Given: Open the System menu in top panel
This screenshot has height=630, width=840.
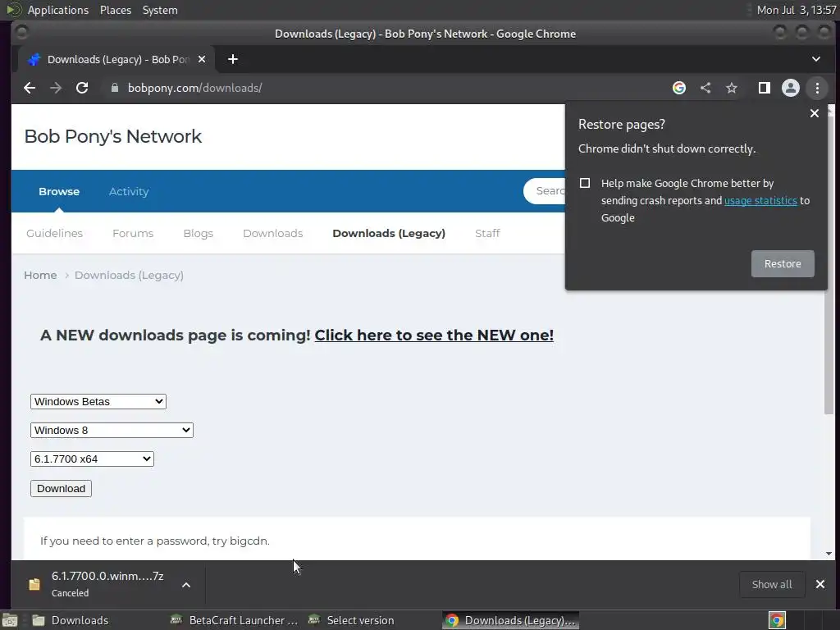Looking at the screenshot, I should (160, 10).
